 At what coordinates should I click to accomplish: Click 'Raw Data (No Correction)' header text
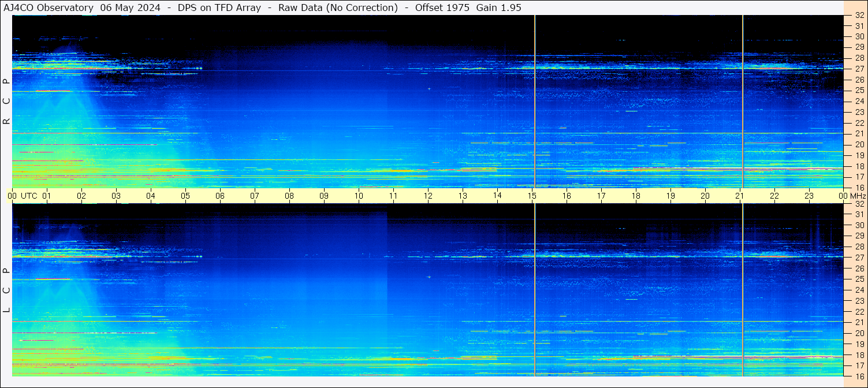pos(338,8)
